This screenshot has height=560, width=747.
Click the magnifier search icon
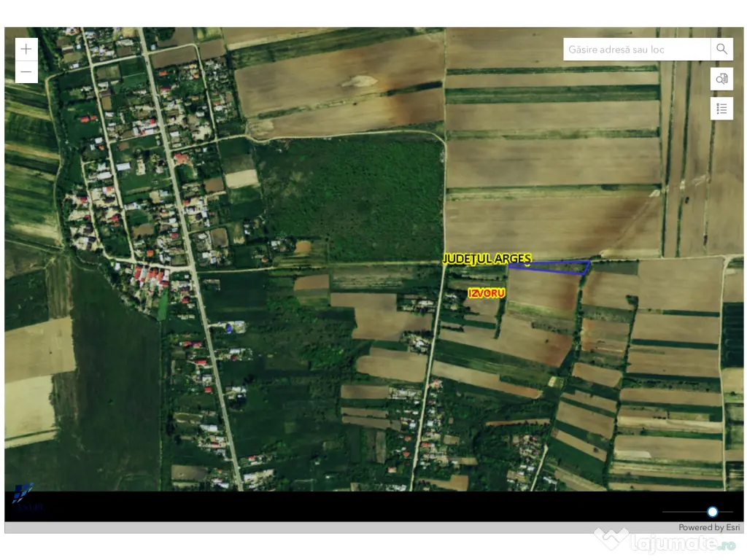pyautogui.click(x=721, y=50)
